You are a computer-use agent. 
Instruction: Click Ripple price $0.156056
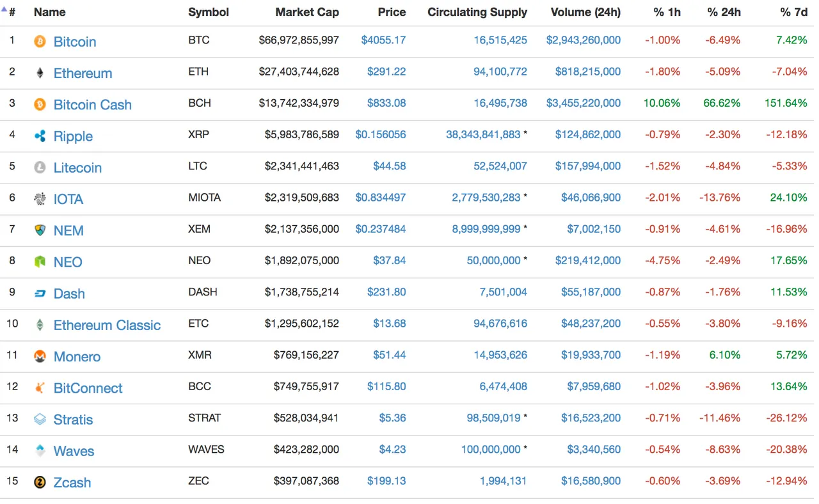pyautogui.click(x=381, y=134)
